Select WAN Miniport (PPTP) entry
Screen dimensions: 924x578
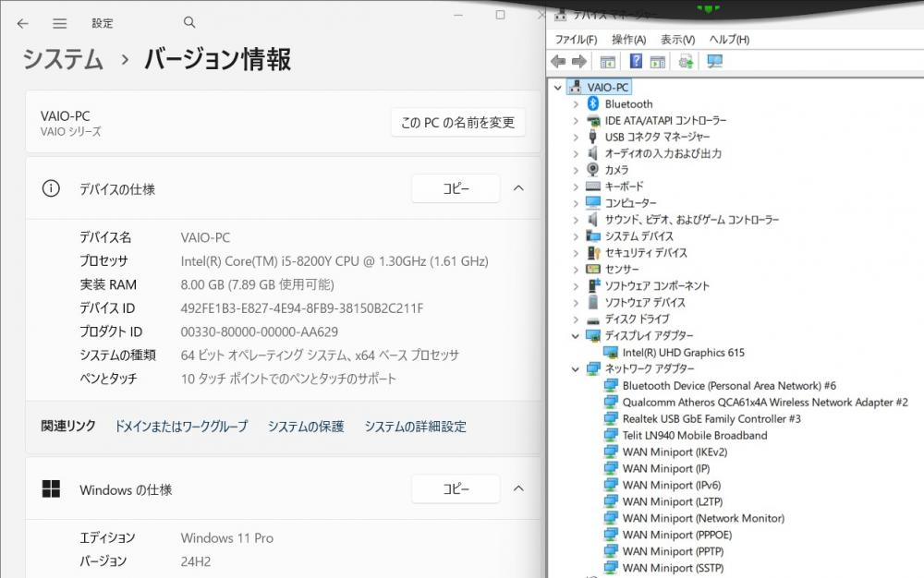pos(673,551)
